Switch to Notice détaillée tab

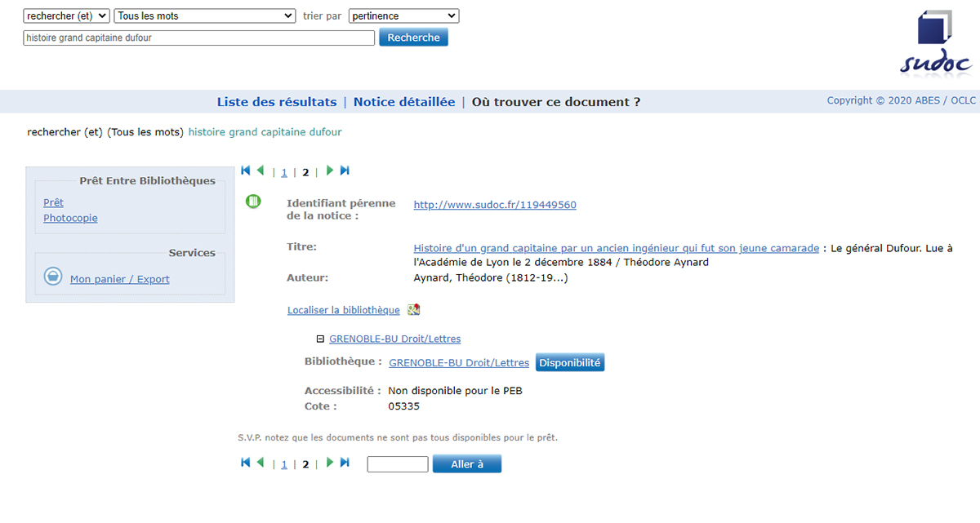tap(404, 102)
